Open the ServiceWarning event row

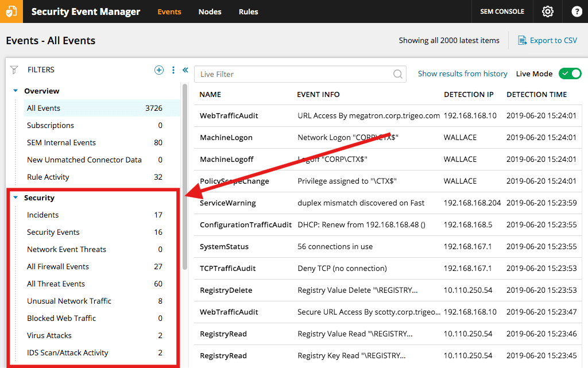pyautogui.click(x=388, y=203)
